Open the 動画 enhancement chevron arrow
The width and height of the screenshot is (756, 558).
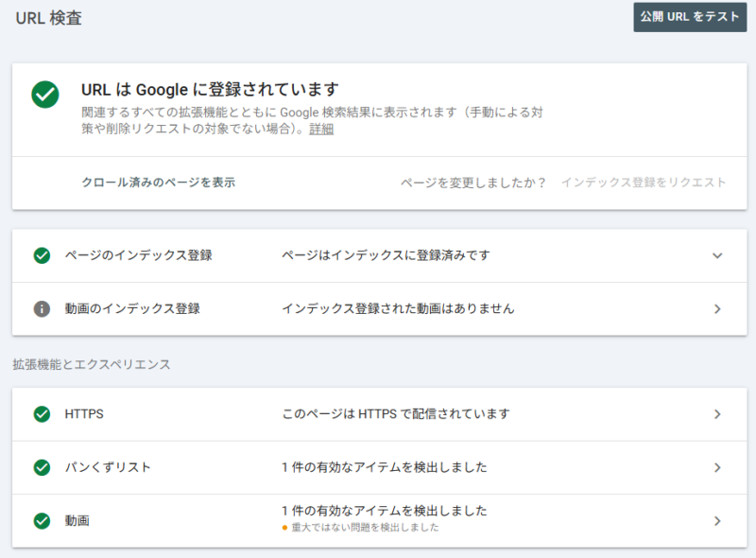coord(717,520)
